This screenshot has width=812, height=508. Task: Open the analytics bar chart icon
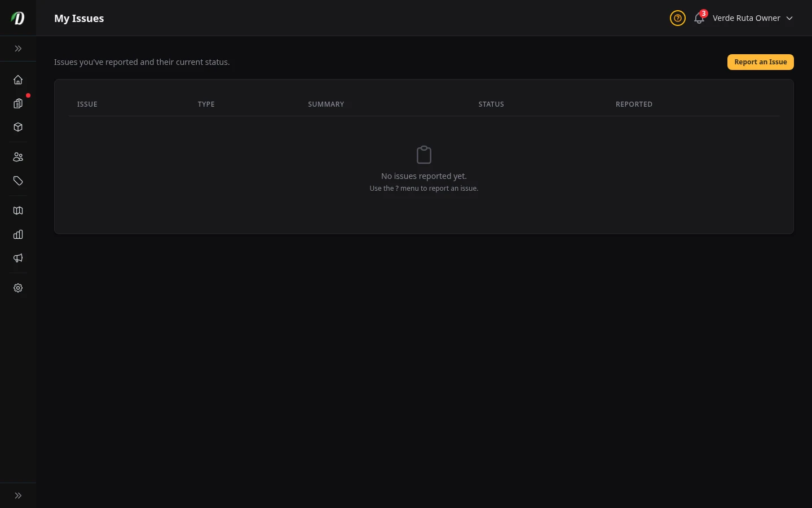[18, 234]
